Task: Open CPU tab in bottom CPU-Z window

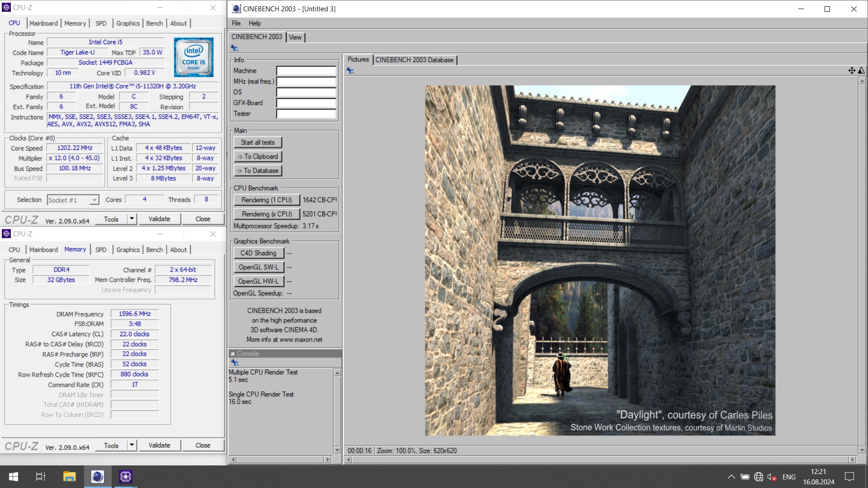Action: pyautogui.click(x=14, y=249)
